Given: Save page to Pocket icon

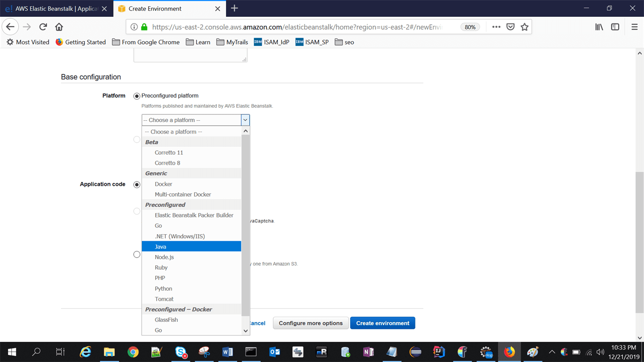Looking at the screenshot, I should (511, 27).
